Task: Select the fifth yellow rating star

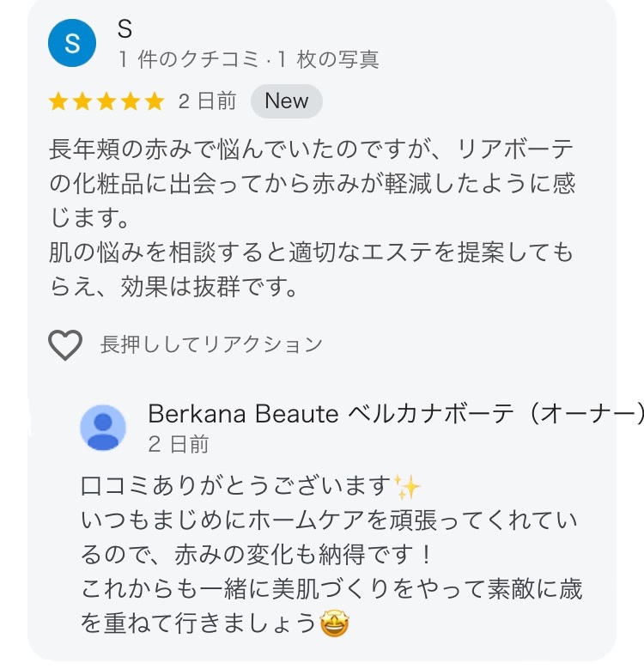Action: (x=155, y=102)
